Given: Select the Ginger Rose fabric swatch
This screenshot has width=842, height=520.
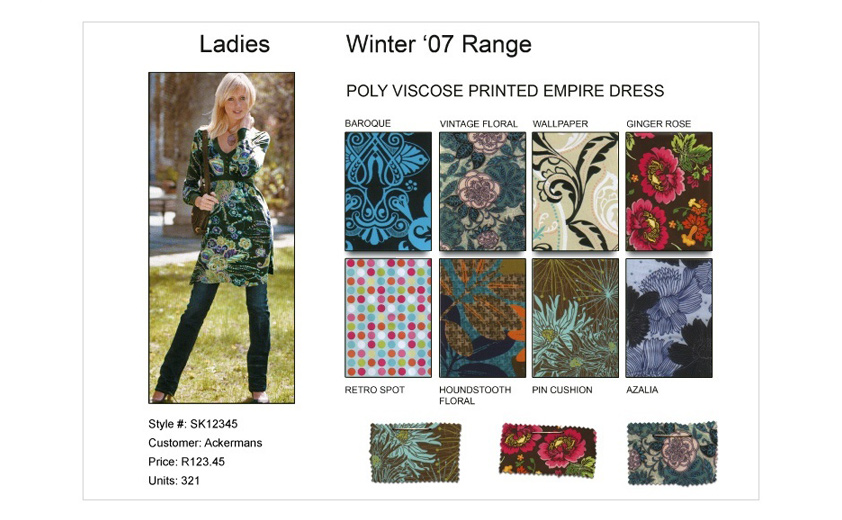Looking at the screenshot, I should [x=669, y=191].
